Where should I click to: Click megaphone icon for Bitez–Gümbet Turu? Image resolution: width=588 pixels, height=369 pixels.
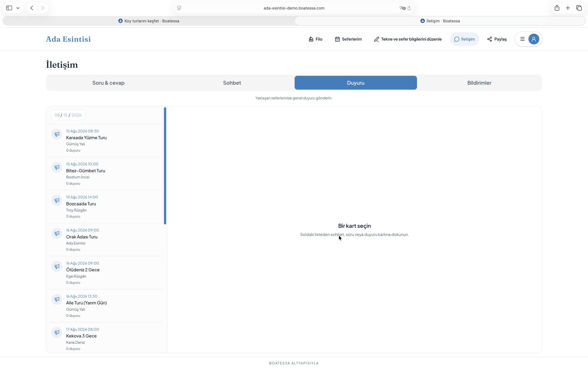pos(57,167)
